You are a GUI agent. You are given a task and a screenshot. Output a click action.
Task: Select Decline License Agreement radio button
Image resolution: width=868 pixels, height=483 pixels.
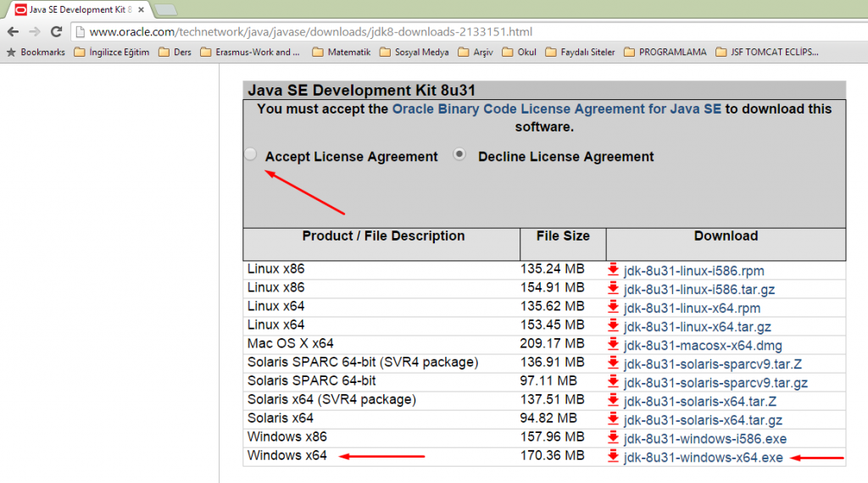(x=460, y=155)
